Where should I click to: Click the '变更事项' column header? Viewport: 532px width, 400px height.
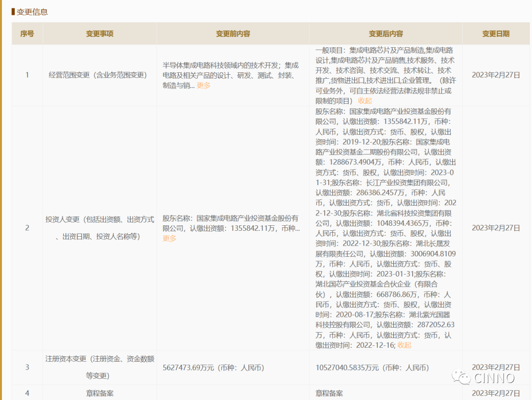click(x=100, y=33)
